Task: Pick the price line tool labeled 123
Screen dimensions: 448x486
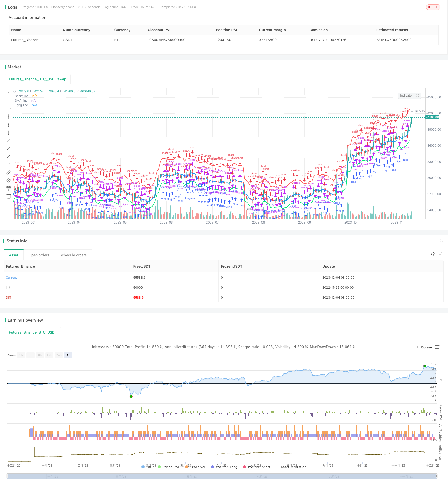Action: pos(9,164)
